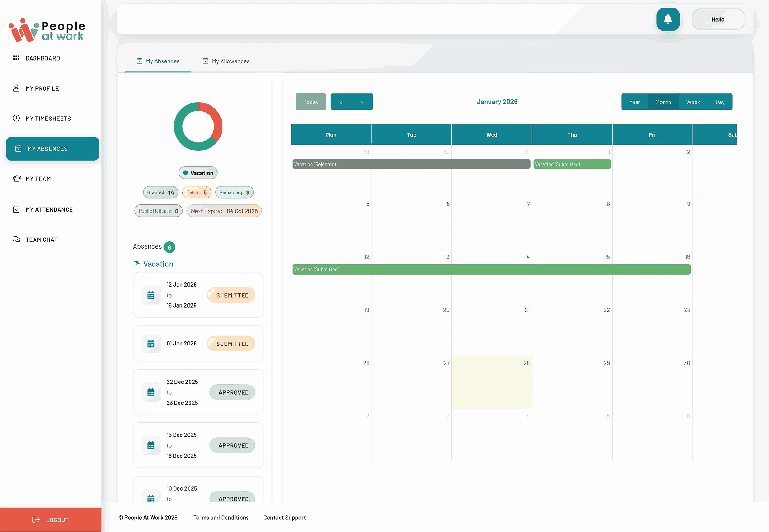Open the My Team page
The width and height of the screenshot is (769, 532).
pyautogui.click(x=38, y=179)
